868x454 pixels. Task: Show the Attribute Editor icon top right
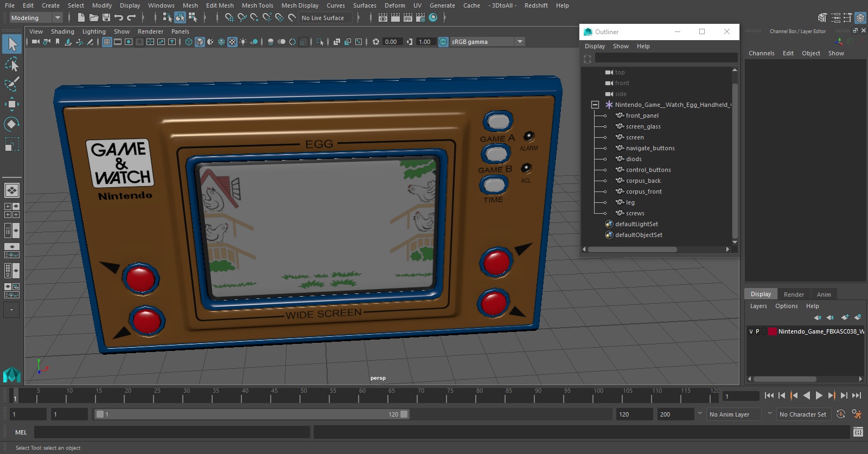tap(835, 18)
